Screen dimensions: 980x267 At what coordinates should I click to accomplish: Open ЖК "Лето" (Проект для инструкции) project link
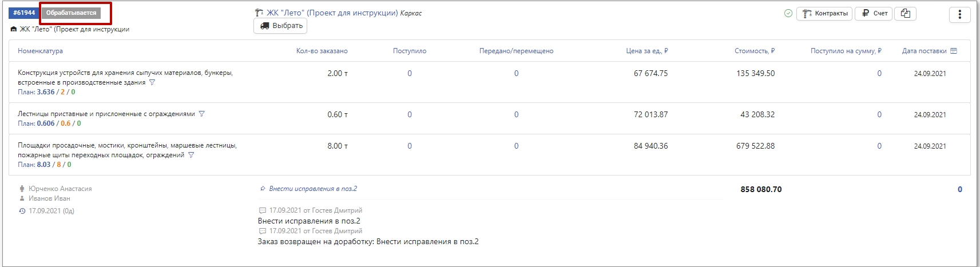point(332,13)
